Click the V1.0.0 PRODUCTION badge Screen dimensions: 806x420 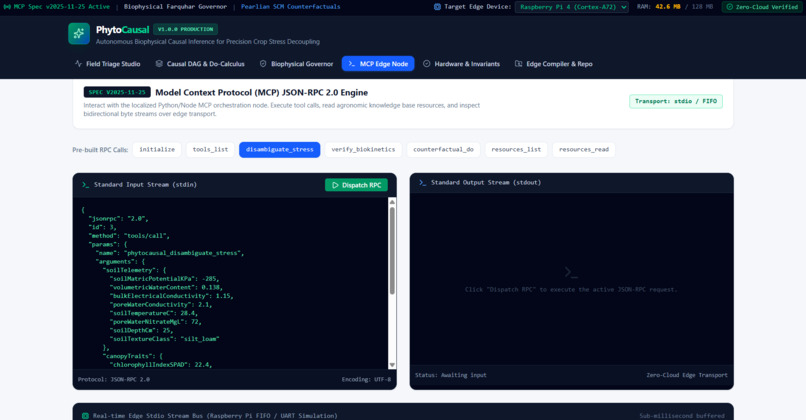[x=185, y=29]
